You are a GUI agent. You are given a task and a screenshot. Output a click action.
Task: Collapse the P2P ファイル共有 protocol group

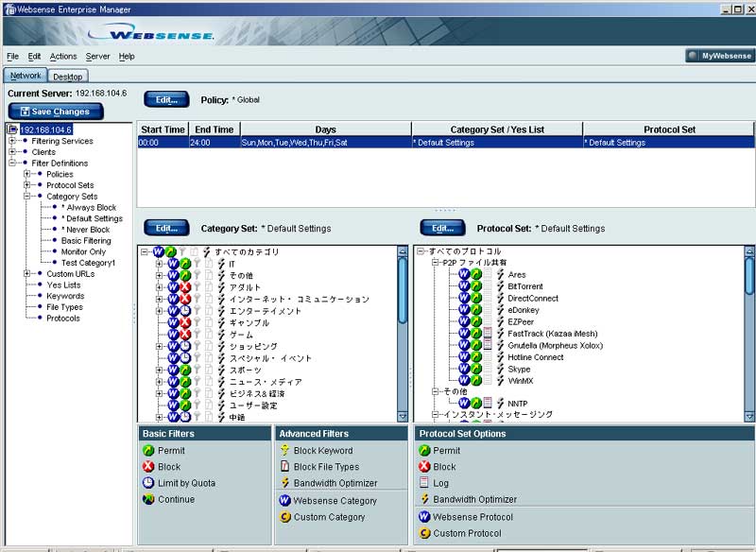pos(436,263)
